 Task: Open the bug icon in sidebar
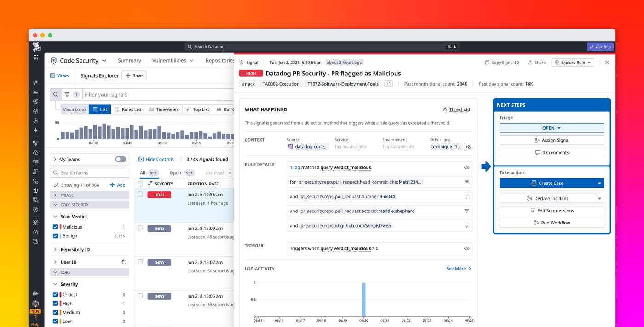(x=36, y=222)
